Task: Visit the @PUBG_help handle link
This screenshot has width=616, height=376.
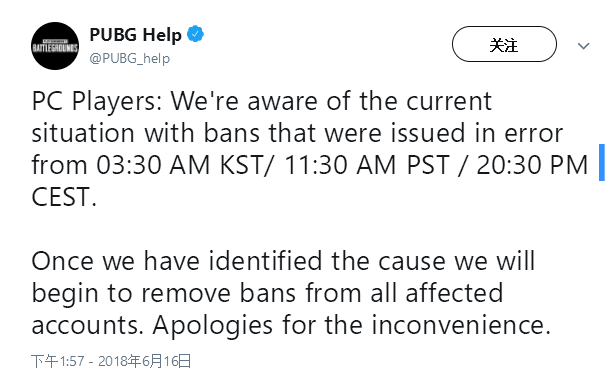Action: coord(130,59)
